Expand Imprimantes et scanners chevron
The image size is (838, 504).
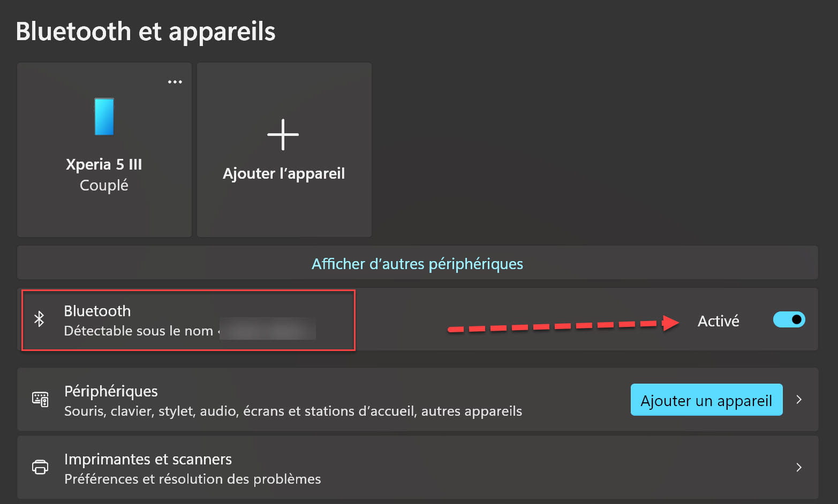click(x=799, y=467)
